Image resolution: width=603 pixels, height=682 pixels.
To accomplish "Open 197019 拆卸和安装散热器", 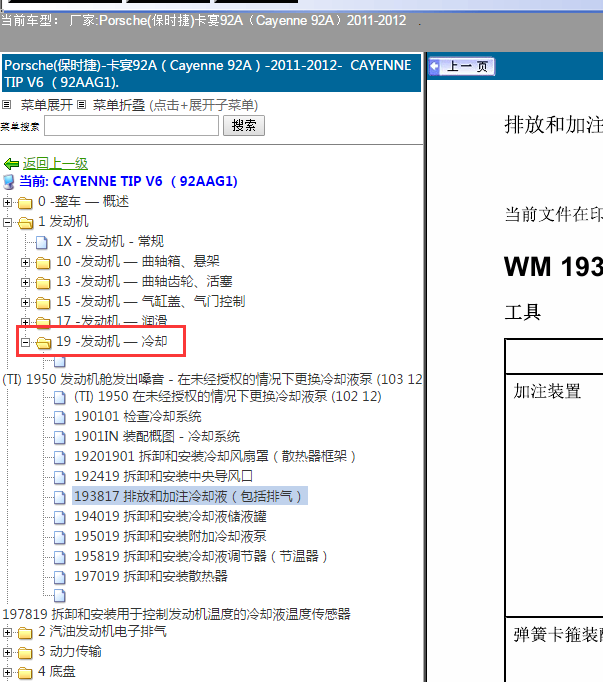I will [151, 577].
